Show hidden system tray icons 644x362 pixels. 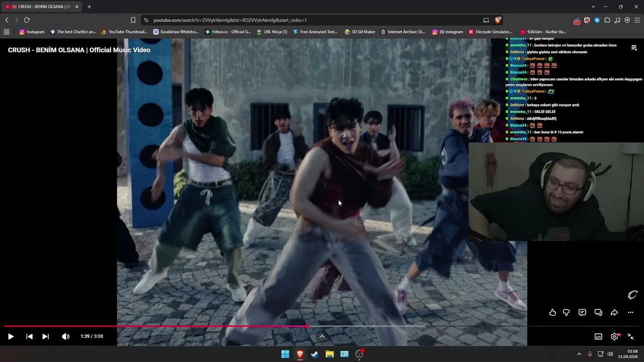point(579,354)
